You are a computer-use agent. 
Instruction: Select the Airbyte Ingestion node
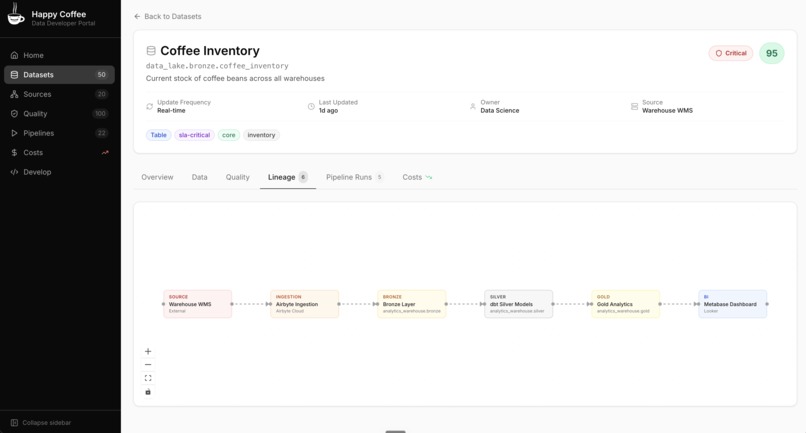(x=304, y=304)
